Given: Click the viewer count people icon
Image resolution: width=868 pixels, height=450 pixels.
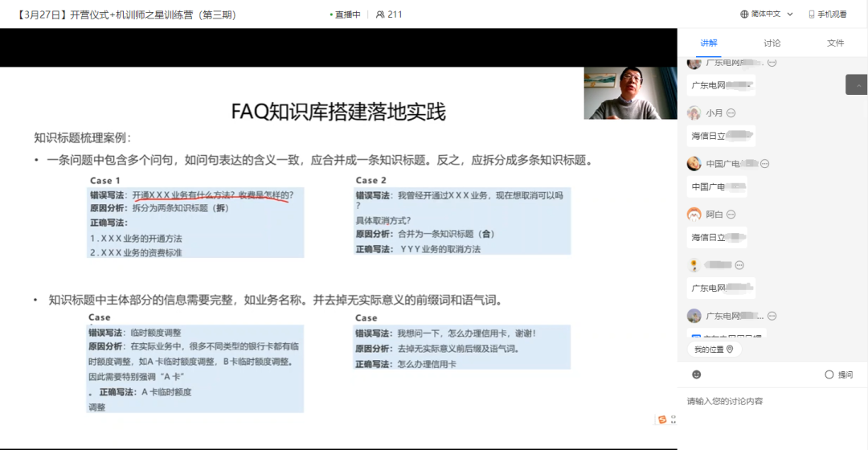Looking at the screenshot, I should coord(380,14).
